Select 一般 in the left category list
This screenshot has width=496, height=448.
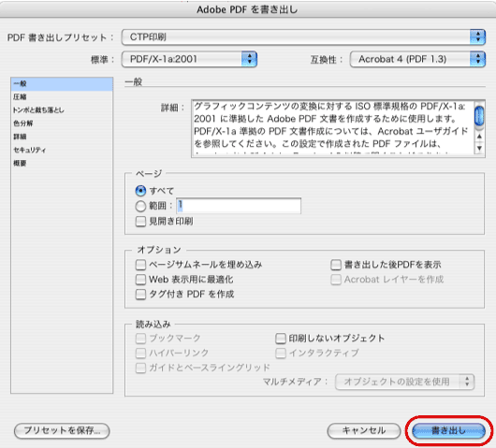(x=62, y=84)
